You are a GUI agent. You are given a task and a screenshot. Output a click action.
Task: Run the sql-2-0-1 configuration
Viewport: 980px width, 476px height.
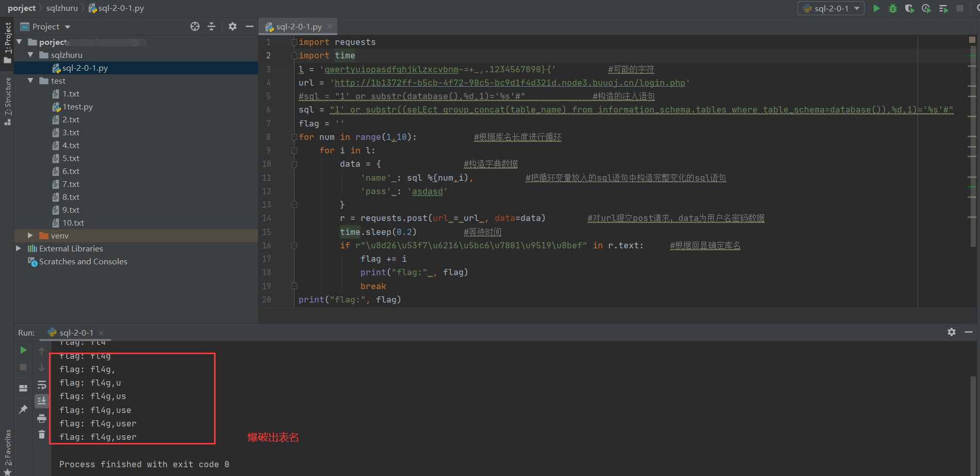coord(876,8)
